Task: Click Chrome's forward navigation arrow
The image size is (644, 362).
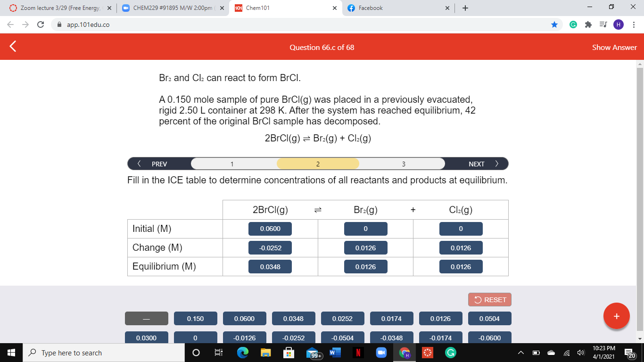Action: pyautogui.click(x=26, y=25)
